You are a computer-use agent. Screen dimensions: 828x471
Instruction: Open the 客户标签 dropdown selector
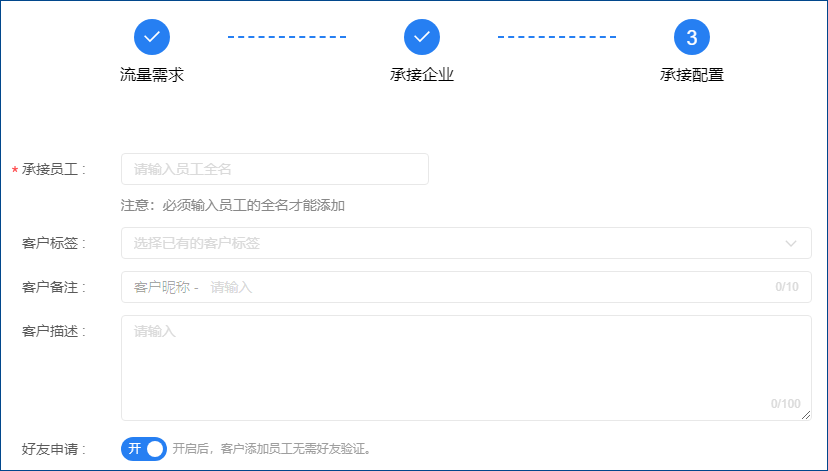coord(466,243)
